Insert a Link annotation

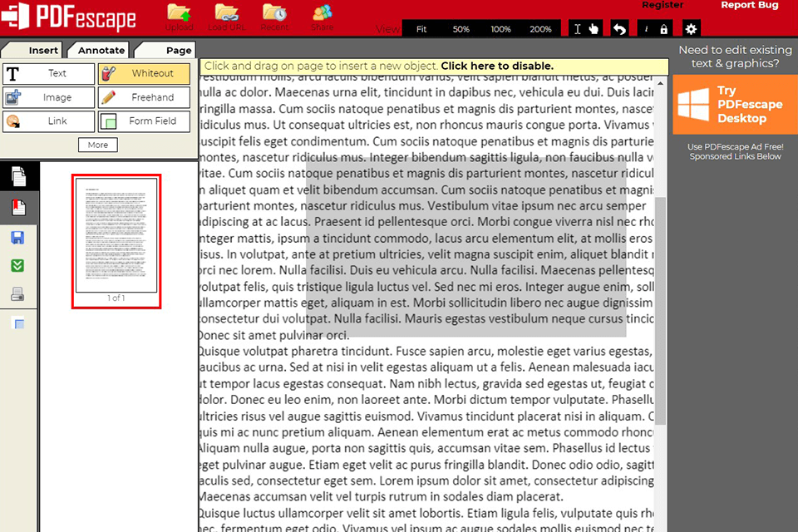[47, 121]
